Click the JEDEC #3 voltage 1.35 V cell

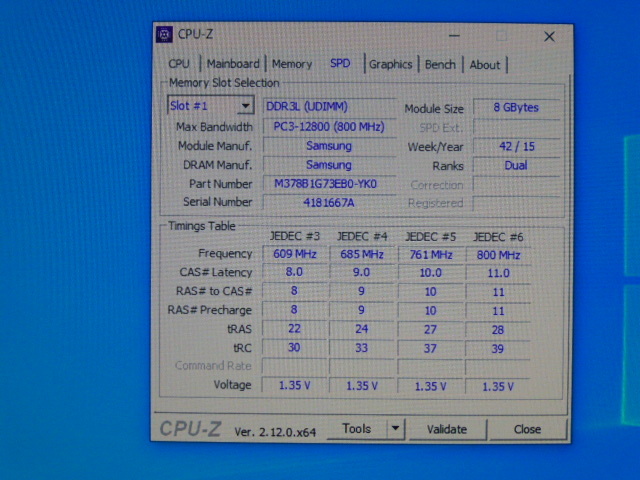pos(295,385)
